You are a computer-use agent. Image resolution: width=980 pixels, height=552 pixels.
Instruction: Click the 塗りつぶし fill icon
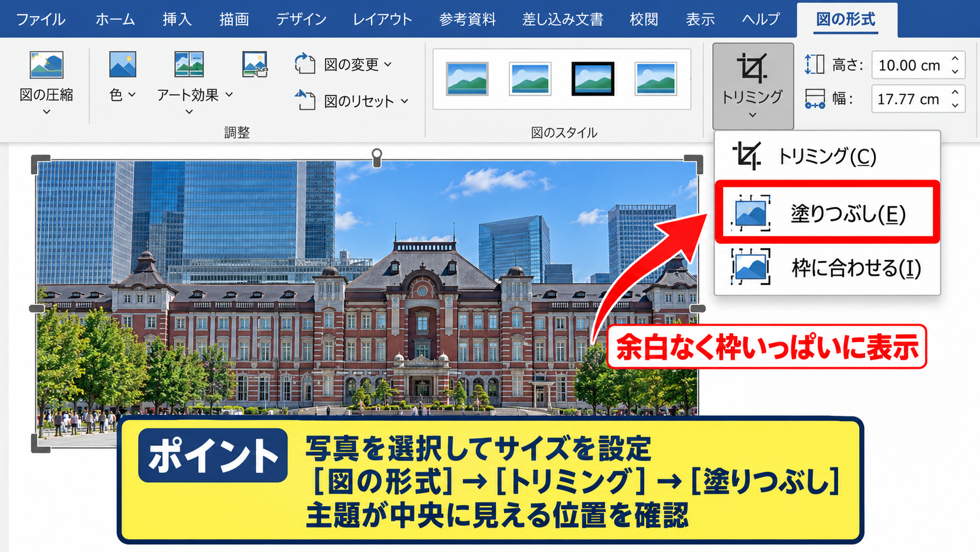pyautogui.click(x=751, y=213)
